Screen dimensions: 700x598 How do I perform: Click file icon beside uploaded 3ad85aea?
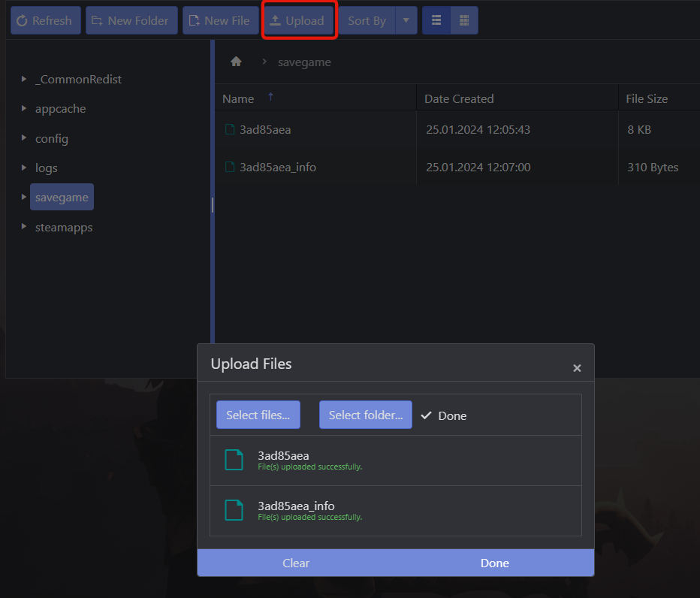coord(234,460)
